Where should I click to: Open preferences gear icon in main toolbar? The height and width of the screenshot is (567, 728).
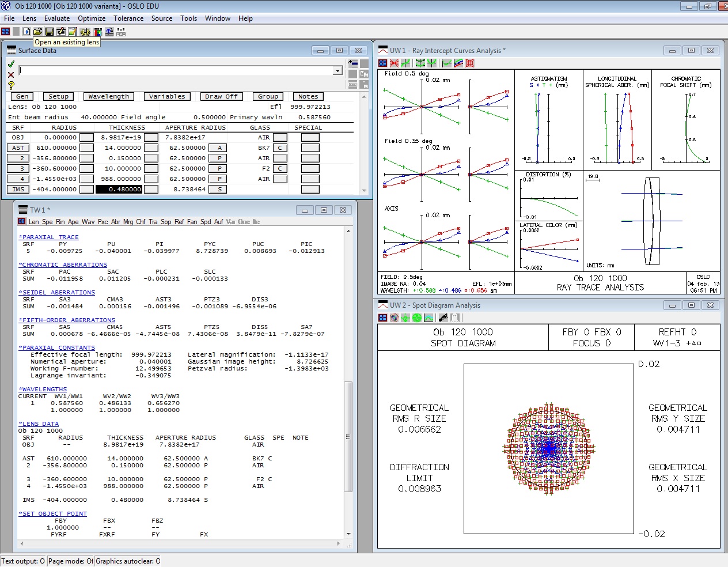(85, 32)
